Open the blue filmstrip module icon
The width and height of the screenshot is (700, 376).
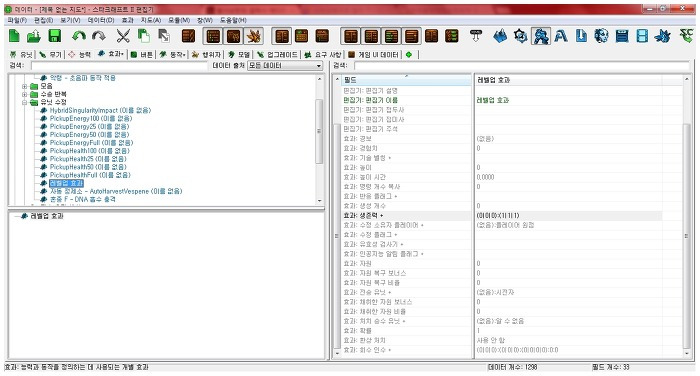point(642,36)
